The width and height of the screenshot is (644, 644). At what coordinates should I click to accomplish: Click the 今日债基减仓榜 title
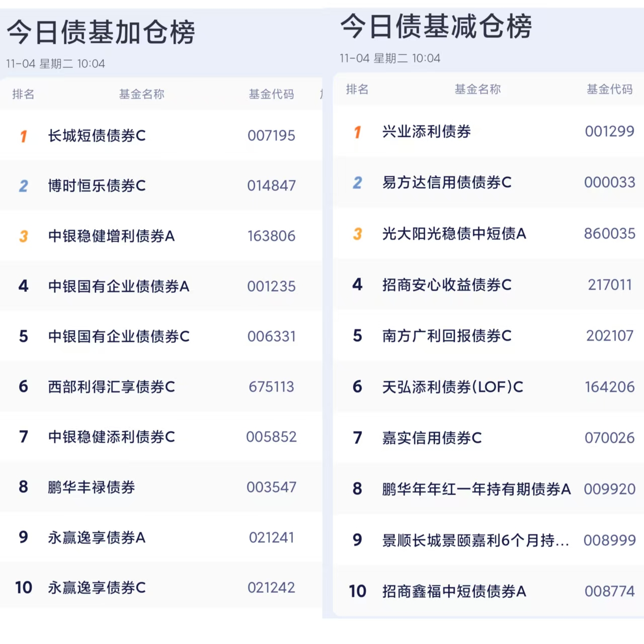tap(436, 27)
